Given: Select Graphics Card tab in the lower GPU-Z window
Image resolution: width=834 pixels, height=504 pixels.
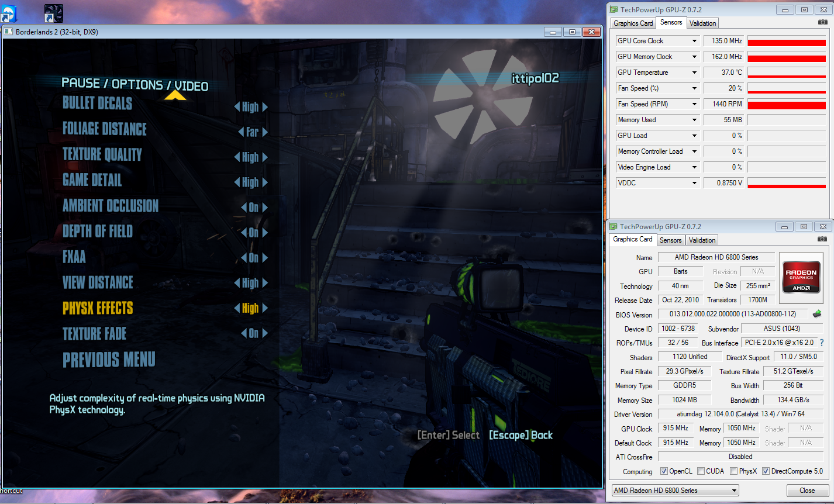Looking at the screenshot, I should (632, 239).
